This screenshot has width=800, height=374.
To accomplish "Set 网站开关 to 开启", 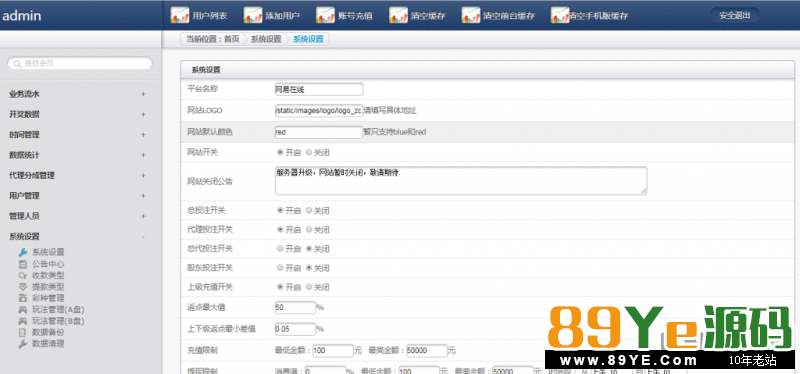I will pyautogui.click(x=280, y=152).
